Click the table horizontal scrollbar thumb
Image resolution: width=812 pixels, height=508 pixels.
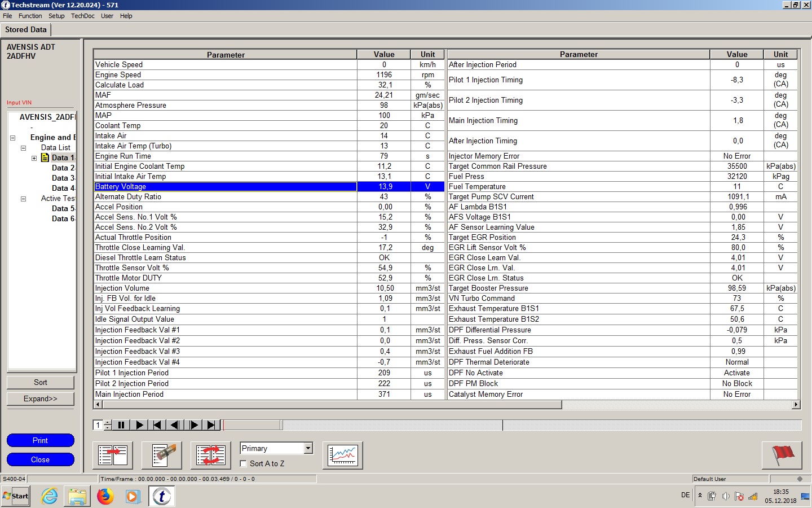click(x=332, y=405)
